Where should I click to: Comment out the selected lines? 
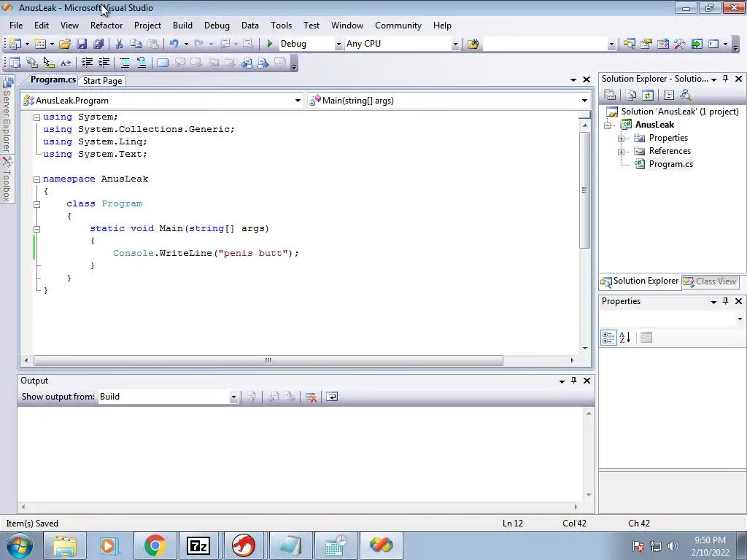pyautogui.click(x=124, y=63)
